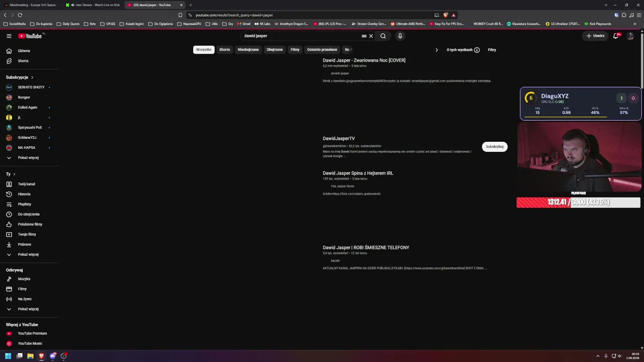Expand Pokaż więcej under Na żywo
Image resolution: width=644 pixels, height=362 pixels.
click(29, 309)
